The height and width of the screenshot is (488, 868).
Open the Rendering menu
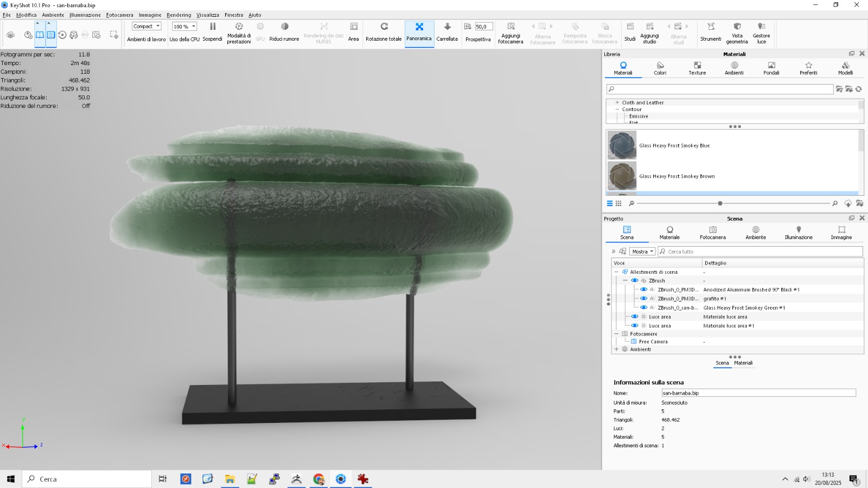[178, 15]
